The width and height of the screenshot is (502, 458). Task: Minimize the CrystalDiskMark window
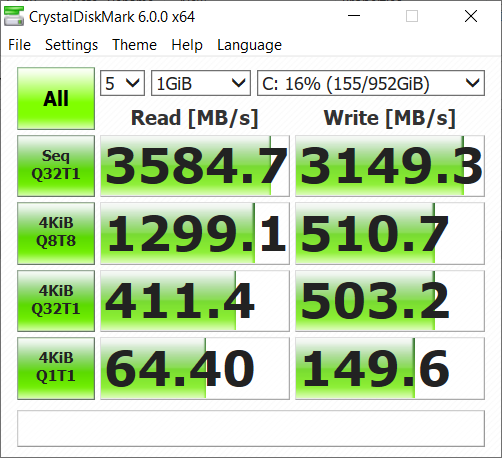coord(354,16)
